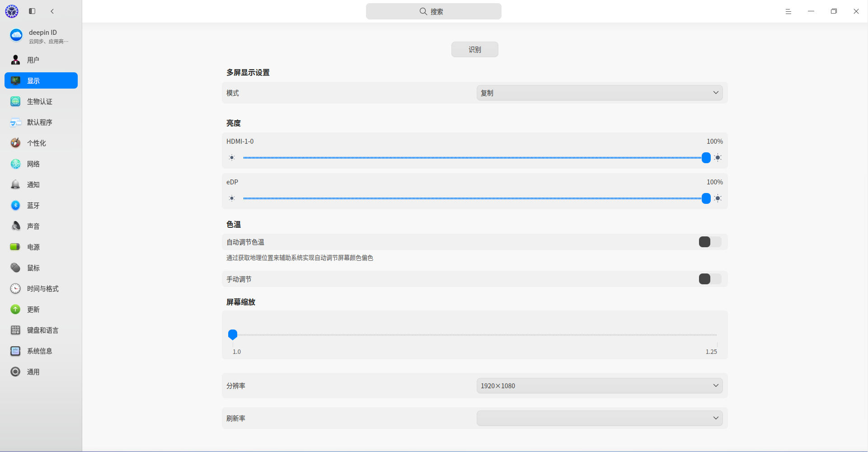Open 系统信息 system info icon
This screenshot has height=452, width=868.
tap(16, 351)
